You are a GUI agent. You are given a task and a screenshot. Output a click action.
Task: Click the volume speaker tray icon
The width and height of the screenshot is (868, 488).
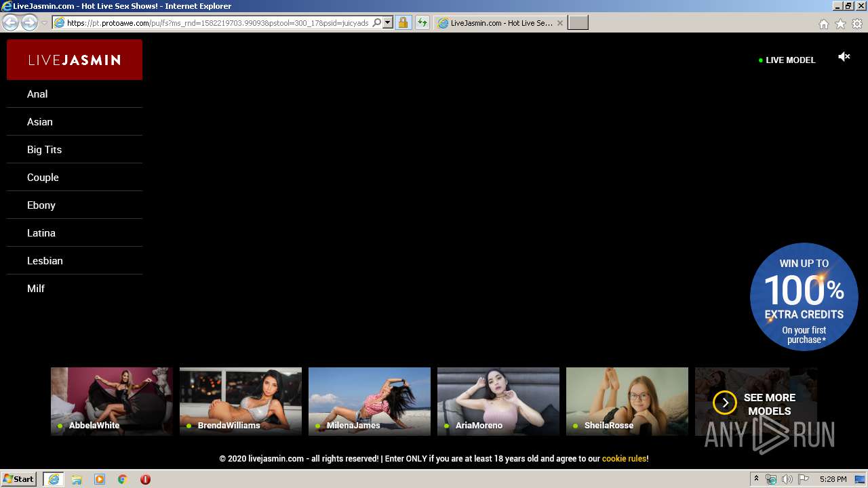[x=787, y=479]
